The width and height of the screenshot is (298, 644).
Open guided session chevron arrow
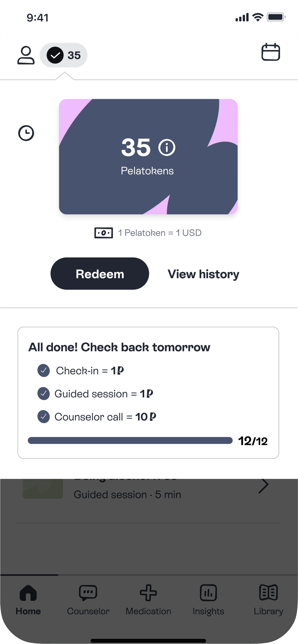[263, 486]
